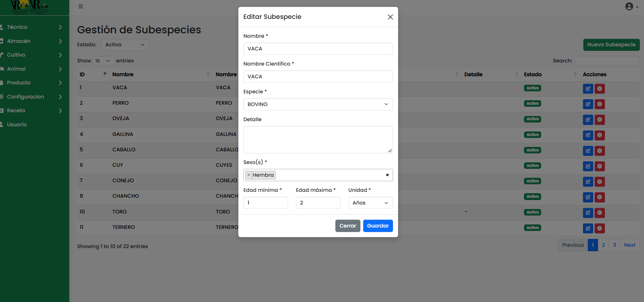Screen dimensions: 644x302
Task: Close the Editar Subespecie dialog with X
Action: point(390,17)
